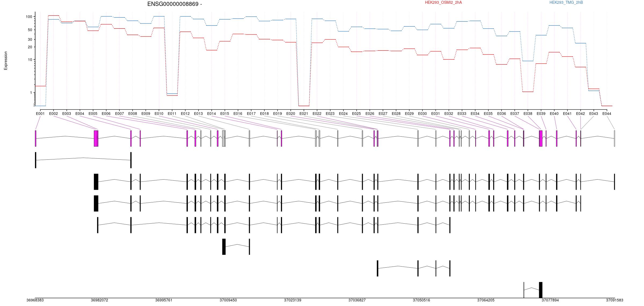Screen dimensions: 644x306
Task: Click exon label E035
Action: click(x=488, y=114)
